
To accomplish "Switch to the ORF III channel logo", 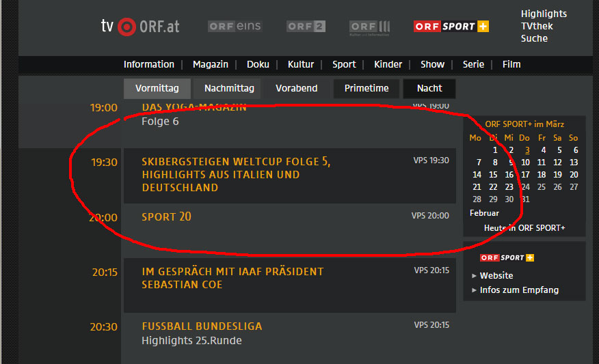I will 369,27.
